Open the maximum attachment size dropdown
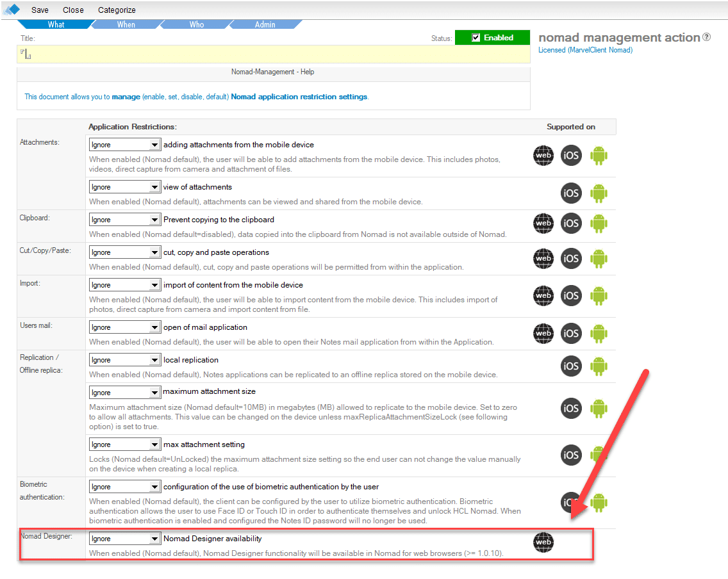728x579 pixels. point(124,392)
